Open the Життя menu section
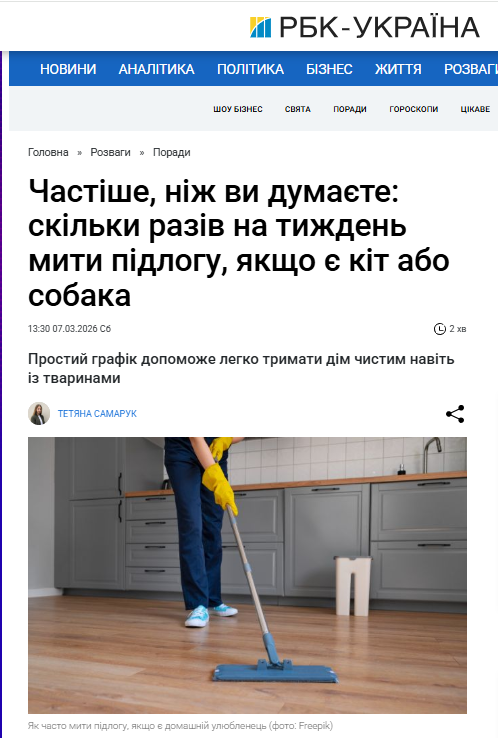 point(398,69)
